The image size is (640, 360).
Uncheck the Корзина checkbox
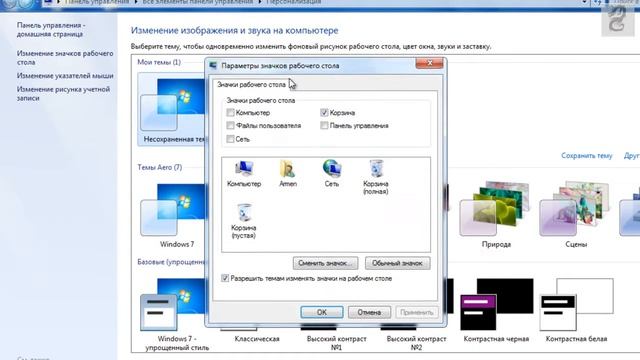(324, 112)
